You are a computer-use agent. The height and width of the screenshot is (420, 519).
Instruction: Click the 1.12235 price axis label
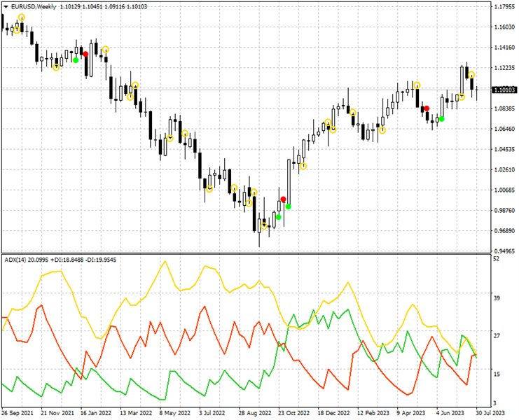pyautogui.click(x=504, y=68)
